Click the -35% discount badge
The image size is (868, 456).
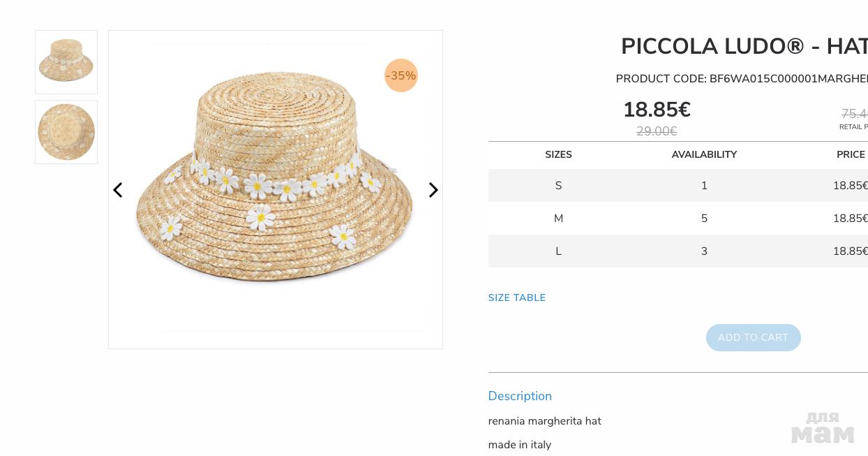click(401, 75)
